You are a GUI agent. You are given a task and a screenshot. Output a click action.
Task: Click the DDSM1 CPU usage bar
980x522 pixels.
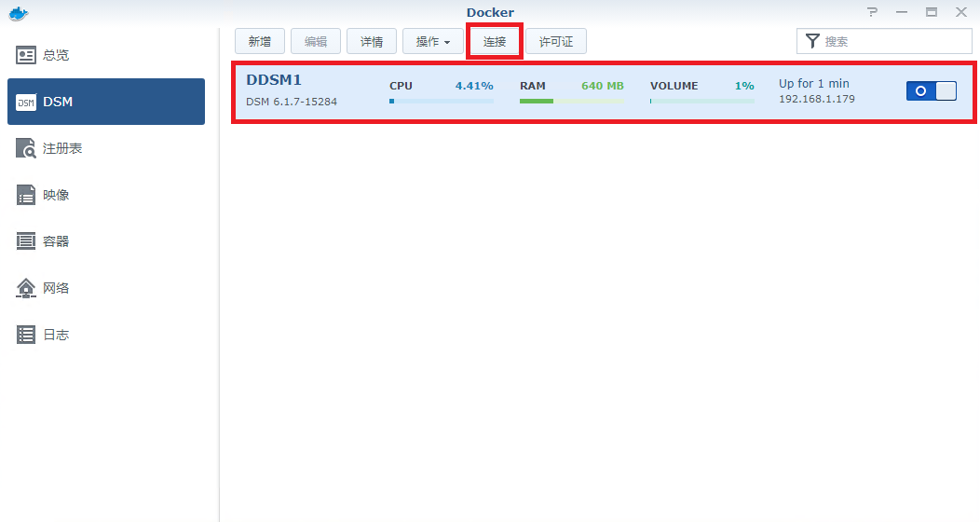tap(441, 101)
